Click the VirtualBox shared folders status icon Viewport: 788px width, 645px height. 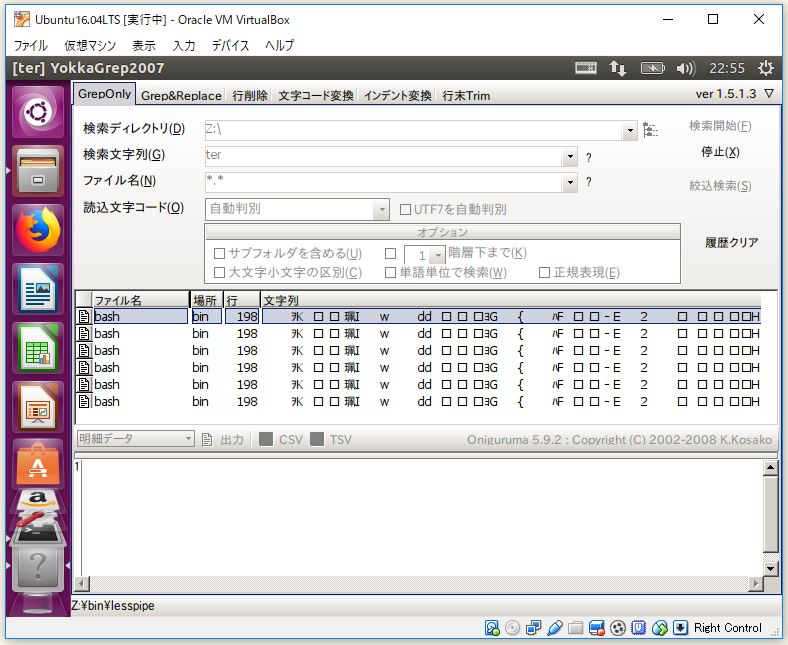[x=575, y=628]
